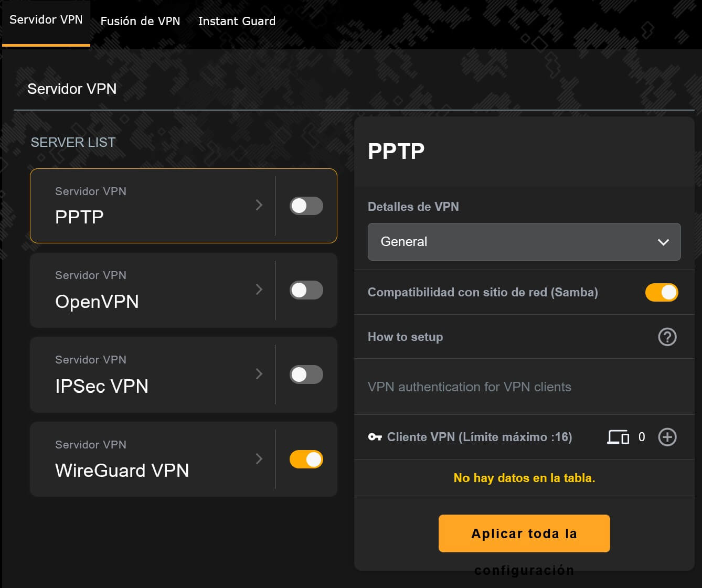Open IPSec VPN details via its chevron
Screen dimensions: 702x588
click(259, 374)
